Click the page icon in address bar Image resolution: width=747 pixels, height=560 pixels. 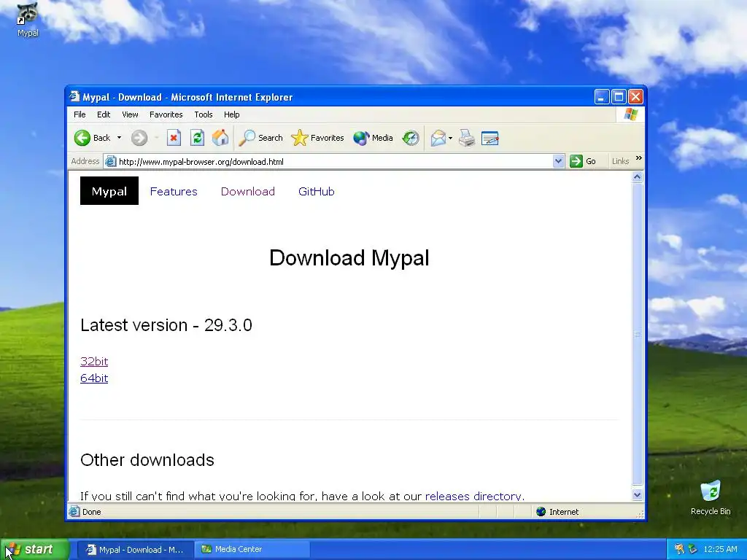[111, 161]
